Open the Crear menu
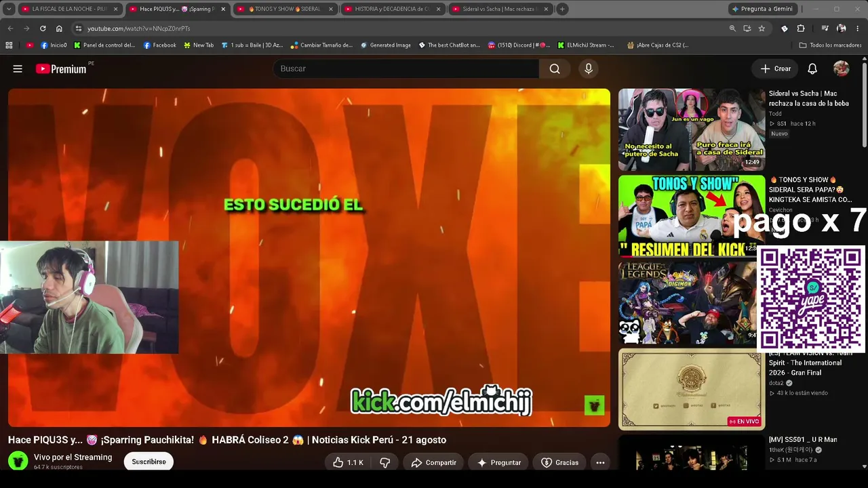 point(775,68)
